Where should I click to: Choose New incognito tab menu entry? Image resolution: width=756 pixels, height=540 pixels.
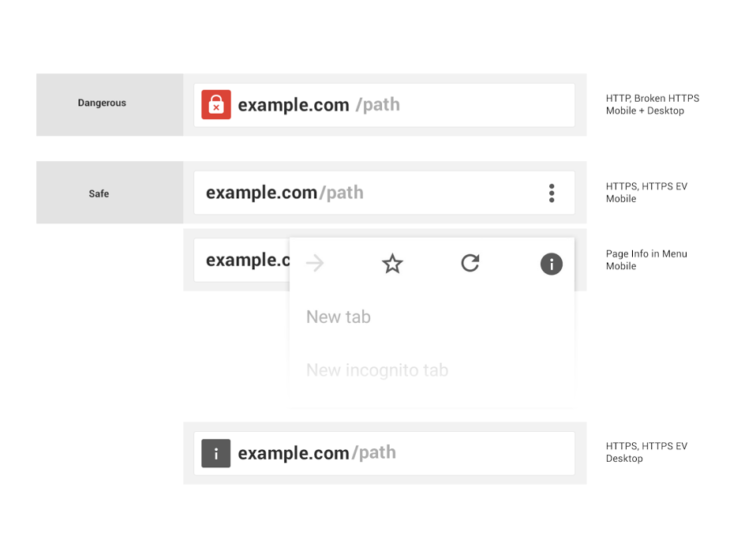pos(376,369)
